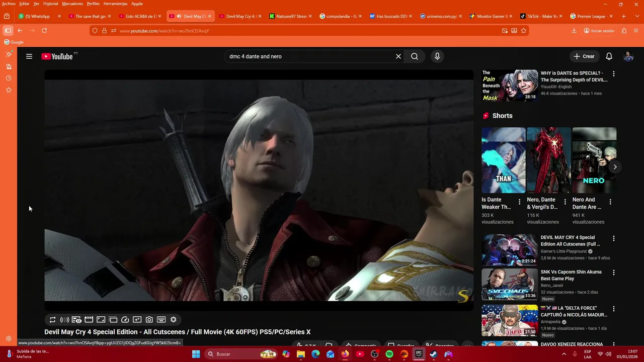Open options for DEVIL MAY CRY 4 Special Edition suggestion
644x362 pixels.
(613, 238)
